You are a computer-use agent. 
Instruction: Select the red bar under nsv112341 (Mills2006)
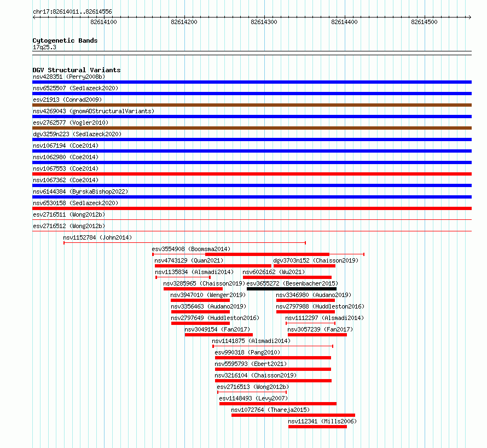(x=317, y=427)
